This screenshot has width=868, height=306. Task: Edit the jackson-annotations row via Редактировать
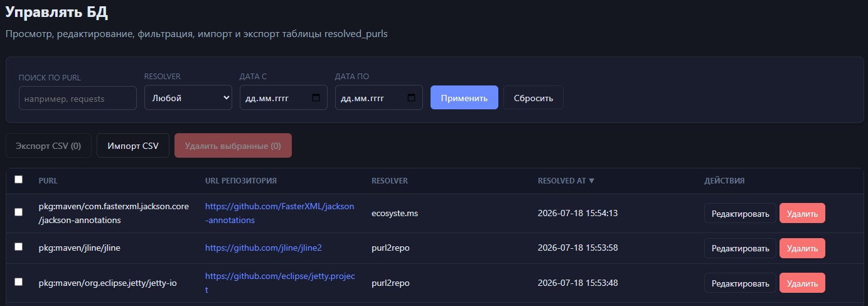[x=740, y=213]
